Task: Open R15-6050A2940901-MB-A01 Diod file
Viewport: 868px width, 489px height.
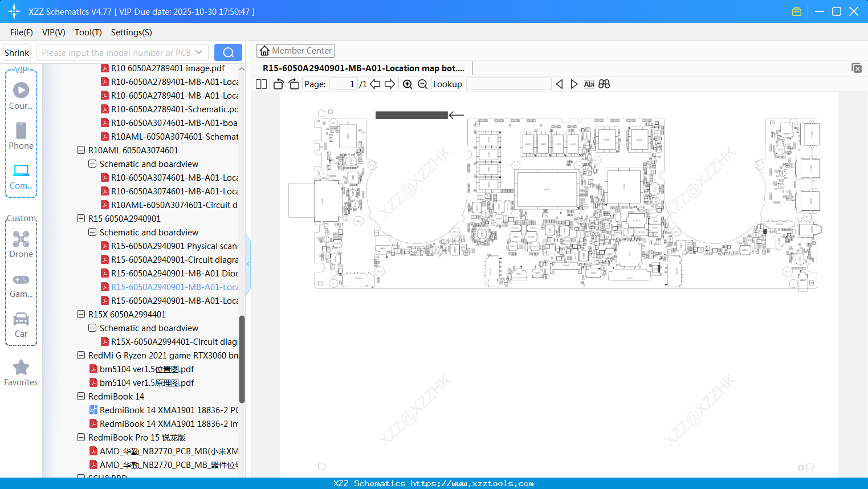Action: [x=170, y=273]
